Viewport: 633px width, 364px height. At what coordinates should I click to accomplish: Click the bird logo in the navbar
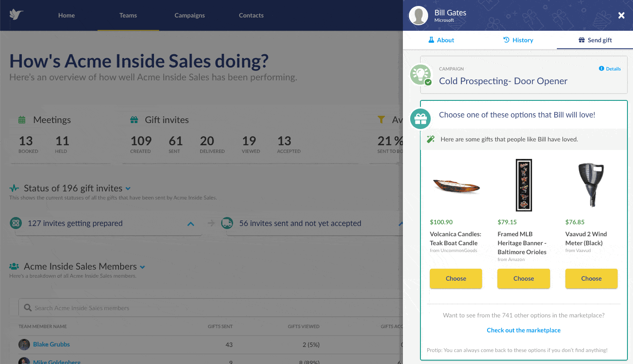pyautogui.click(x=16, y=15)
